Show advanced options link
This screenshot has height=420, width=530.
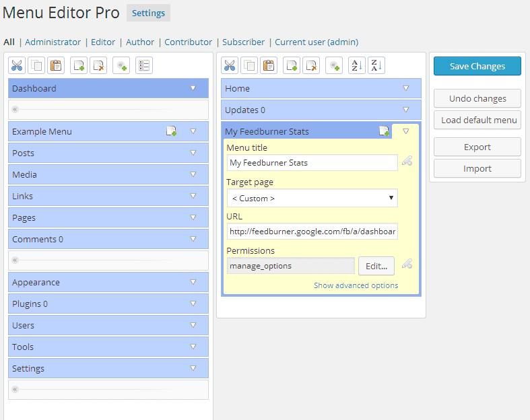pos(356,285)
